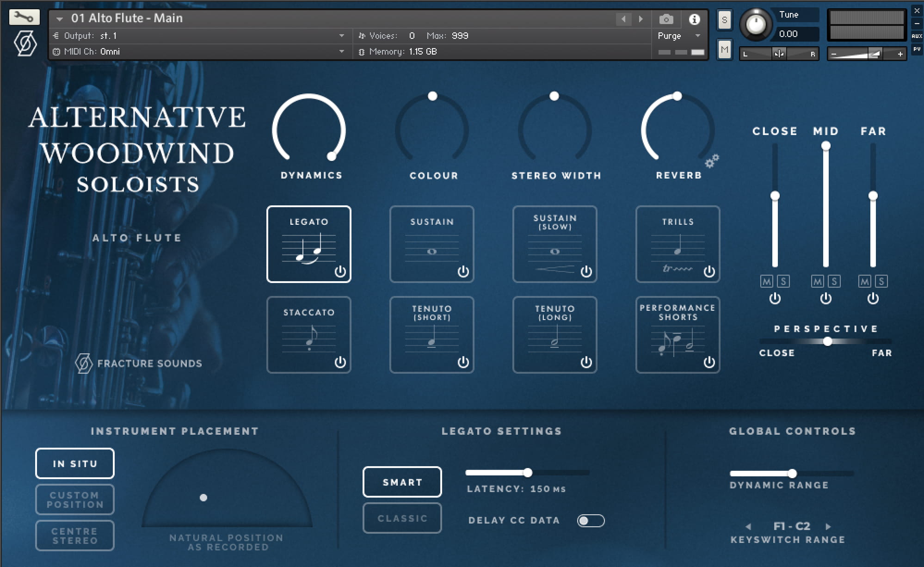
Task: Click the Perspective close-far slider handle
Action: (828, 341)
